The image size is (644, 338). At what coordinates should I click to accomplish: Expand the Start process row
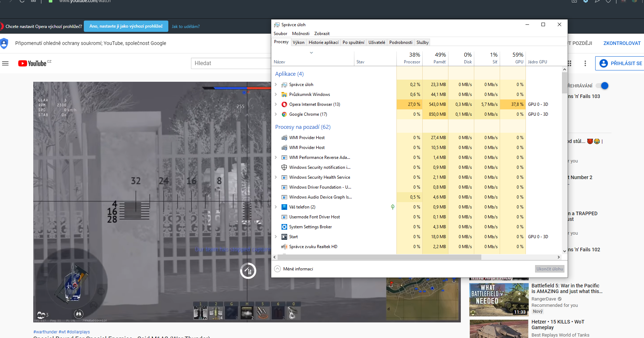pyautogui.click(x=276, y=237)
